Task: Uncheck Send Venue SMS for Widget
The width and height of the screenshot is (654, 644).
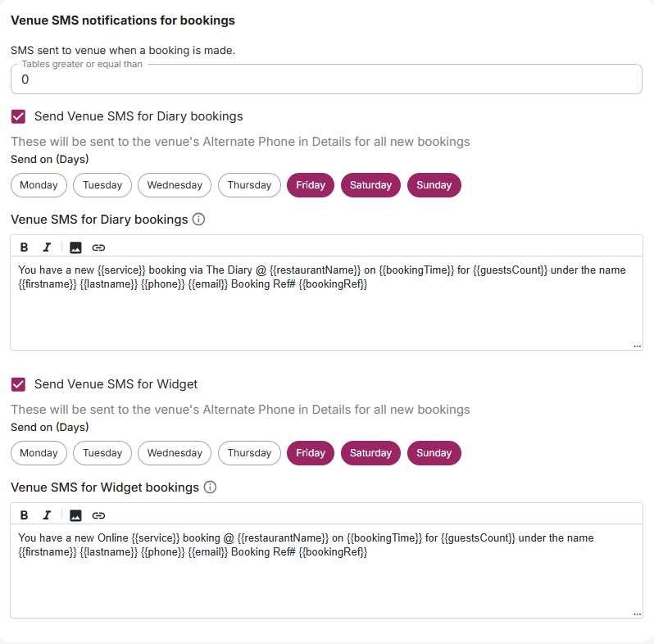Action: coord(19,384)
